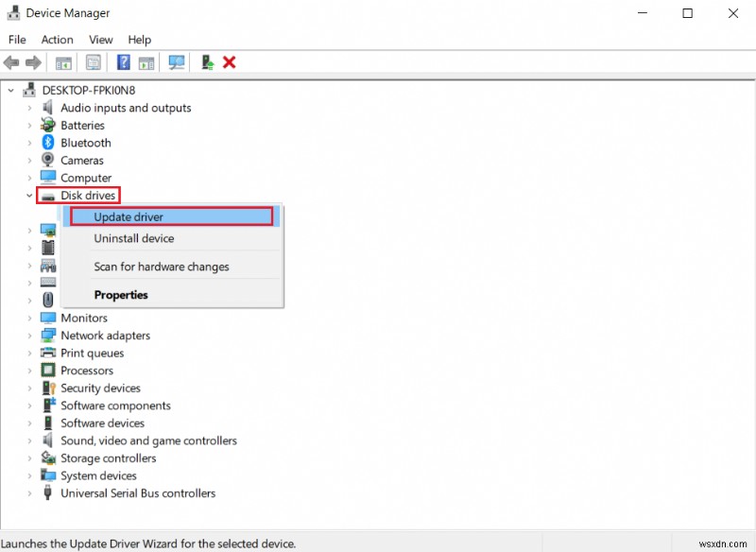Select the Bluetooth category label
The width and height of the screenshot is (756, 552).
86,143
